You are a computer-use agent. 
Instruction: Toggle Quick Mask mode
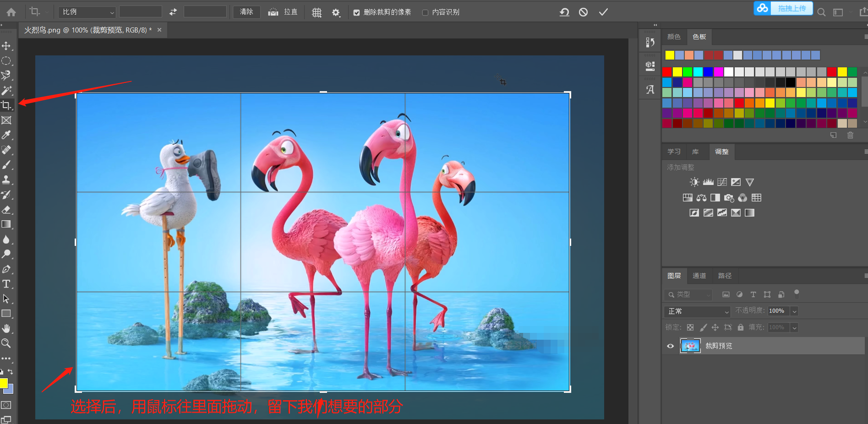(x=6, y=405)
